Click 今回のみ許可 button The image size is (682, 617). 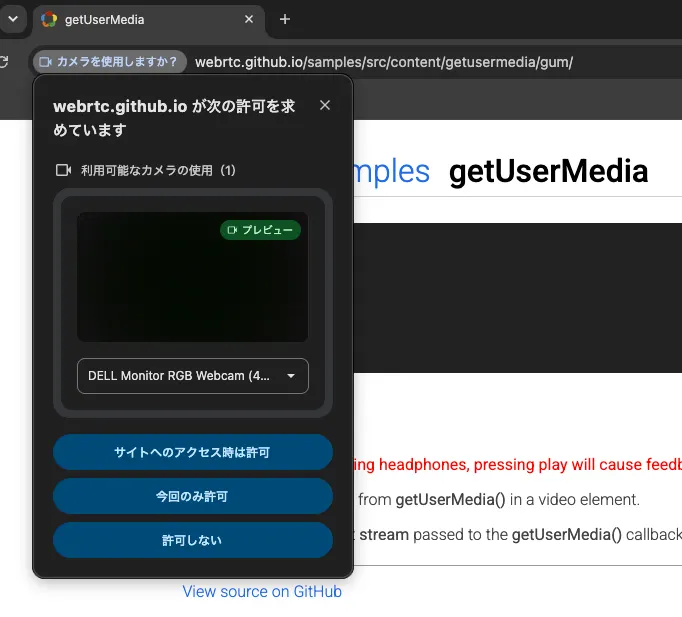pos(193,496)
